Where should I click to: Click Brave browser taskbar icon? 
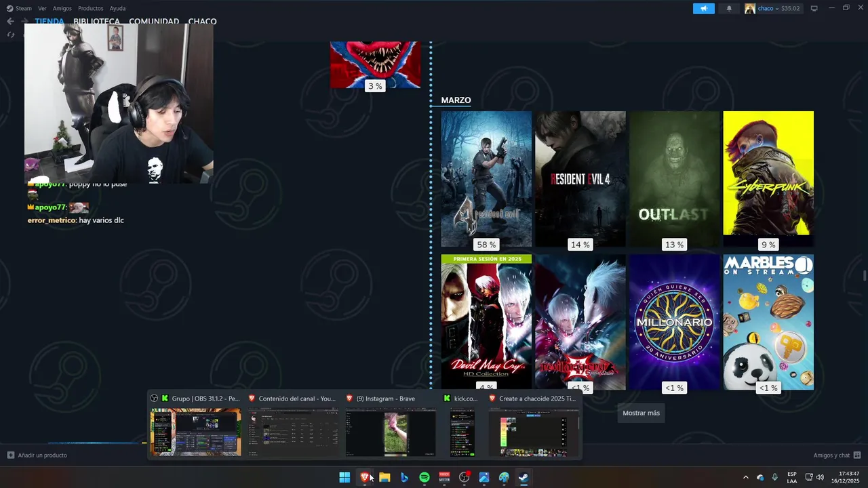pos(365,477)
